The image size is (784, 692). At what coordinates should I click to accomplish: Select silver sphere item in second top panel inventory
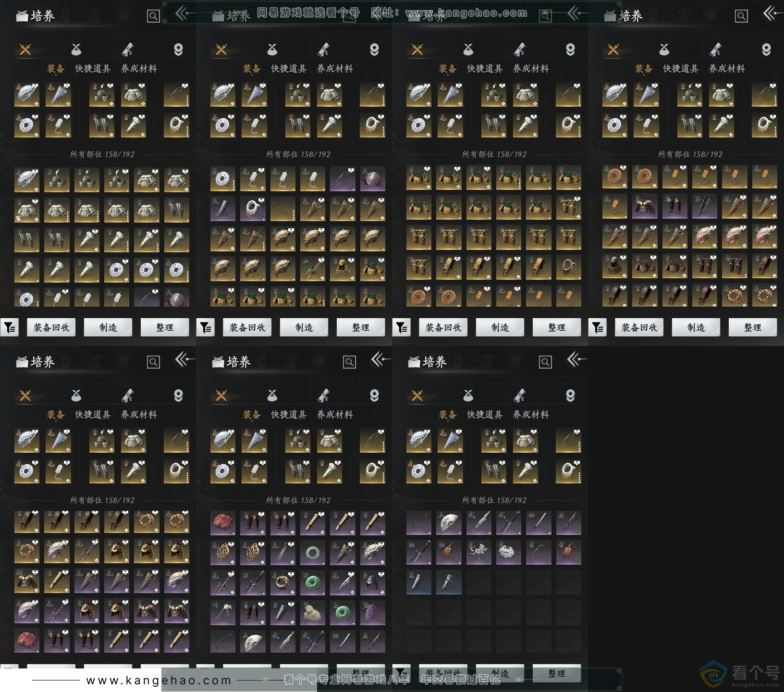372,179
